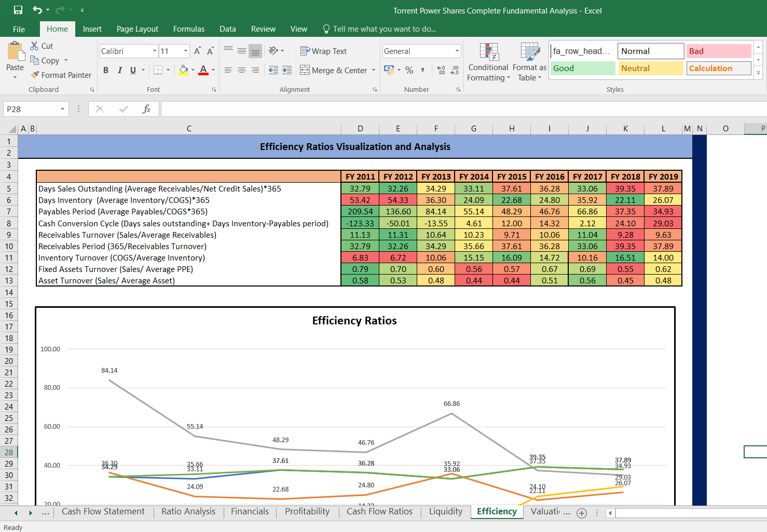Viewport: 767px width, 532px height.
Task: Click Increase Indent icon
Action: coord(287,70)
